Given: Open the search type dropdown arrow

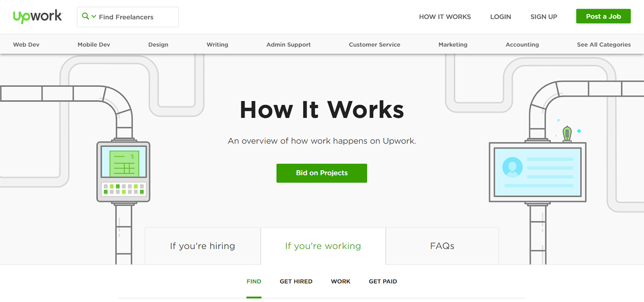Looking at the screenshot, I should [94, 17].
